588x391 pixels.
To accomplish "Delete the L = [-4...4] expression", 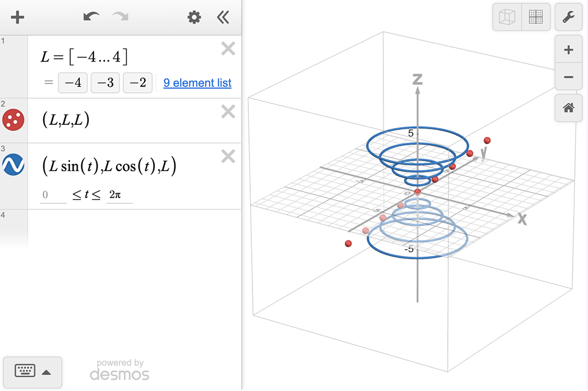I will [228, 49].
